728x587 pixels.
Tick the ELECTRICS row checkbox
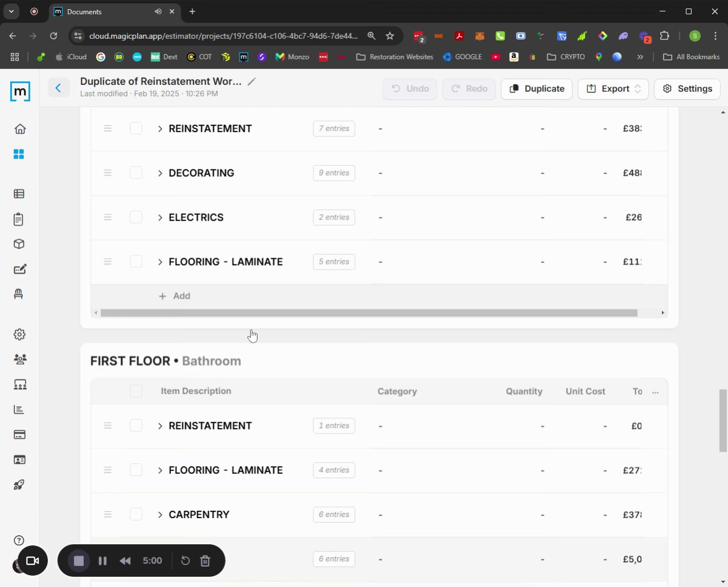136,217
